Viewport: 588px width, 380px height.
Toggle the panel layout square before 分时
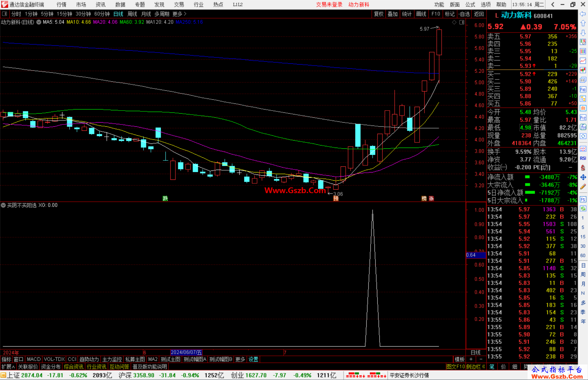[4, 14]
